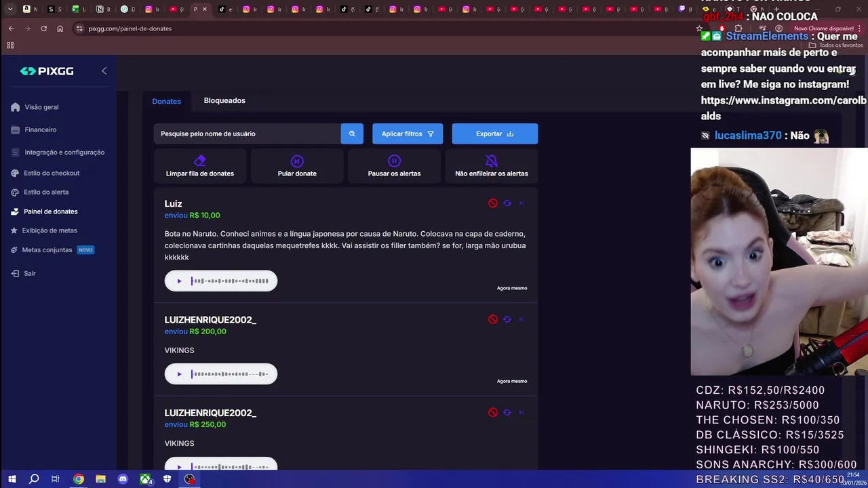Open Windows Security shield icon
Image resolution: width=868 pixels, height=488 pixels.
click(x=167, y=479)
